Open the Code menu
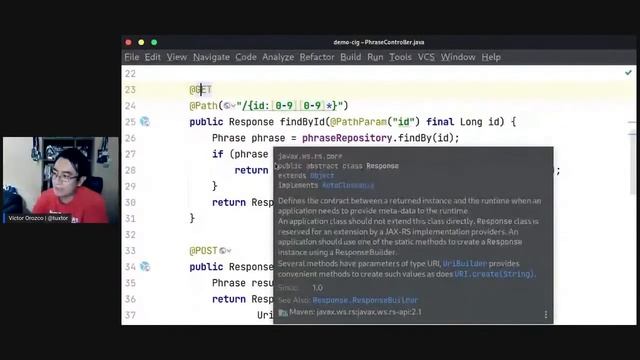This screenshot has width=640, height=360. 246,57
